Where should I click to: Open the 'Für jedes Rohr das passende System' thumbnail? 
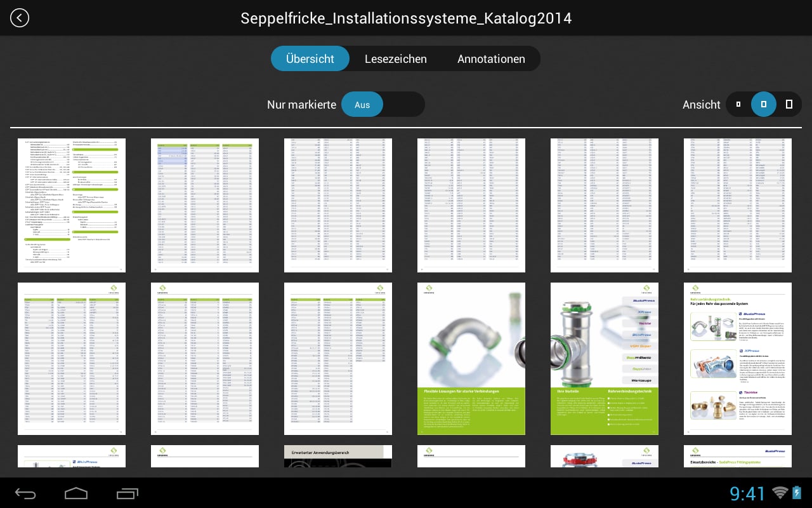738,359
